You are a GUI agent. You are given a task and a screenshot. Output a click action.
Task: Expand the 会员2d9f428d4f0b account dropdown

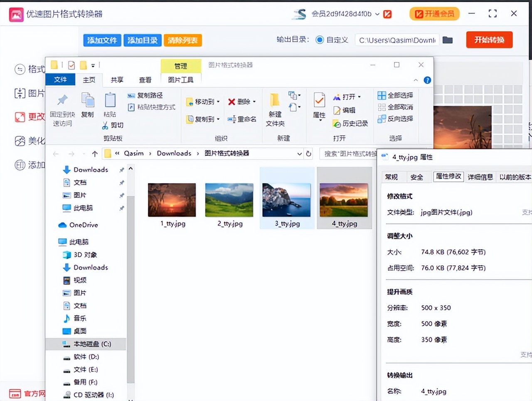pyautogui.click(x=377, y=14)
